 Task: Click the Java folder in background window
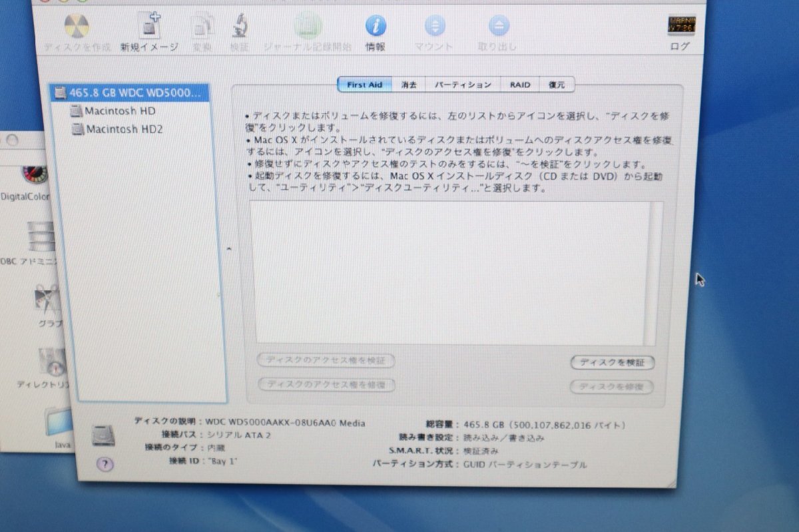click(x=60, y=422)
